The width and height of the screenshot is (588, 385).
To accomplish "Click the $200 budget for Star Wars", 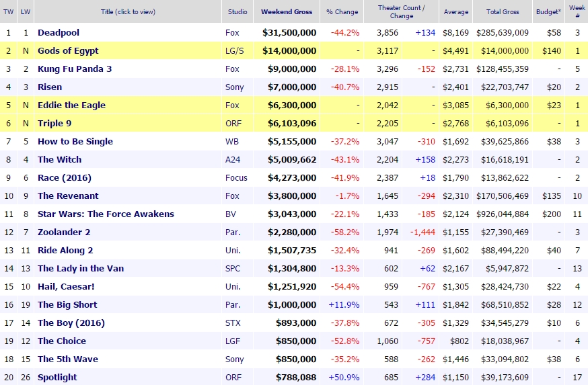I will (552, 214).
